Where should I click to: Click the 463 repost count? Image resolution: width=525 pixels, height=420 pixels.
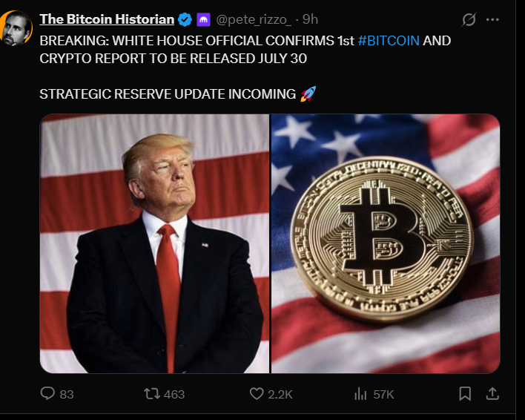pos(174,394)
